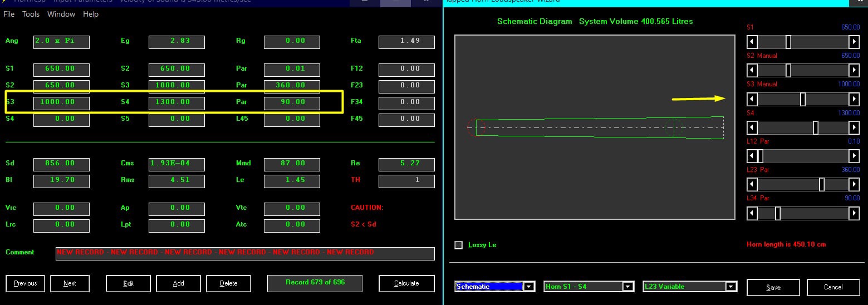Increase L34 Par with right arrow
This screenshot has height=305, width=868.
854,213
